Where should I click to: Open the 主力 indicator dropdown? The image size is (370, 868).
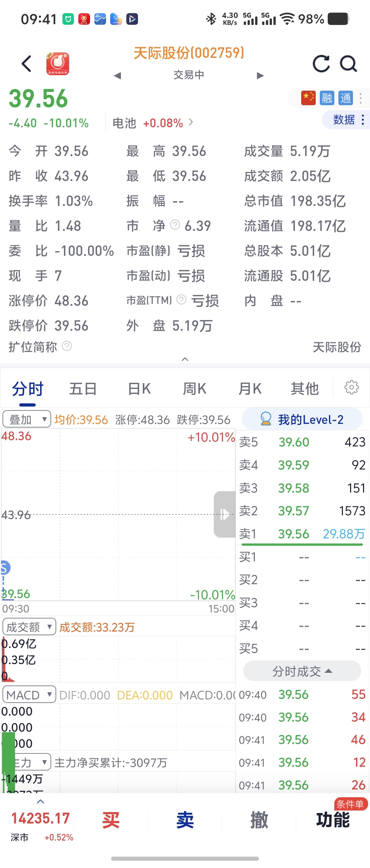click(27, 762)
